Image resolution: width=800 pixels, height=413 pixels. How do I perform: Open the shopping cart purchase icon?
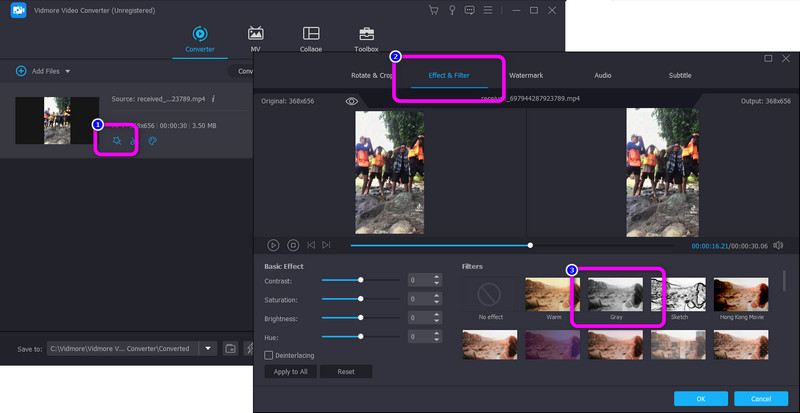[x=433, y=10]
